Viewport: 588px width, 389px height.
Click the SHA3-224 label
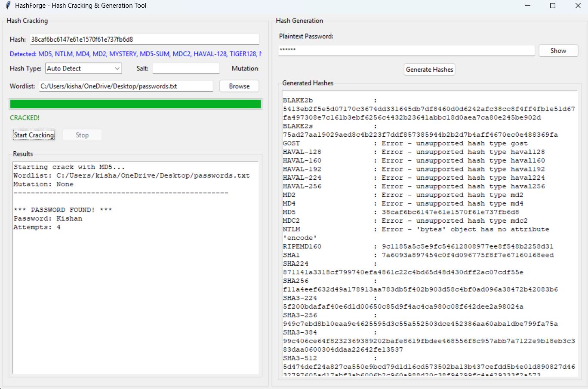pos(300,298)
